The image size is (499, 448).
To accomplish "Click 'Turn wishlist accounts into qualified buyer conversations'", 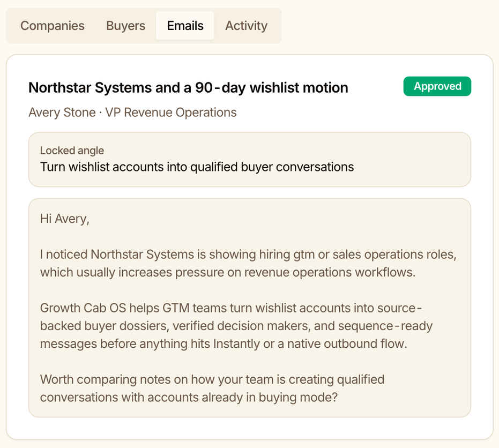I will tap(197, 167).
